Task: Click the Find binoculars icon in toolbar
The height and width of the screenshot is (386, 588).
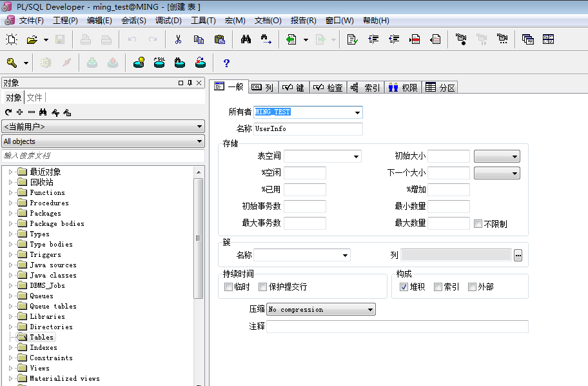Action: 246,39
